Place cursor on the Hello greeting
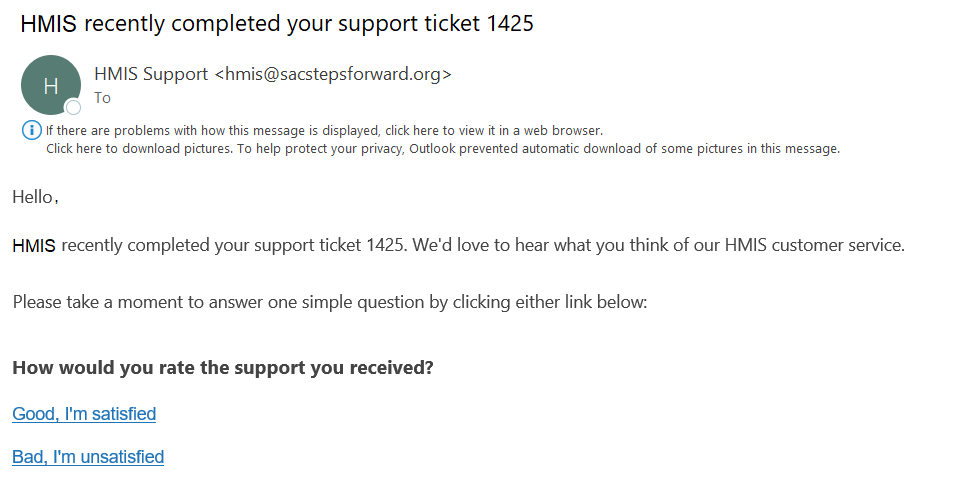Screen dimensions: 962x500 point(35,197)
